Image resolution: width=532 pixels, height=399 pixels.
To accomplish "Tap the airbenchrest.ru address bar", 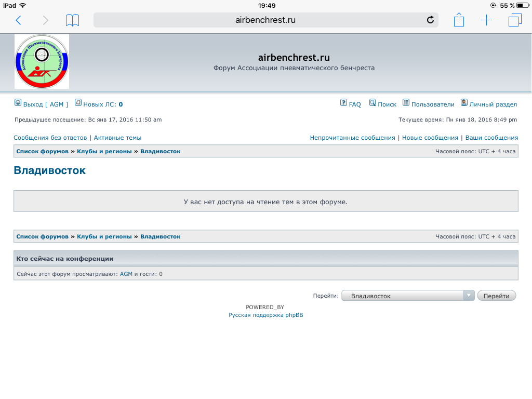I will click(x=265, y=20).
